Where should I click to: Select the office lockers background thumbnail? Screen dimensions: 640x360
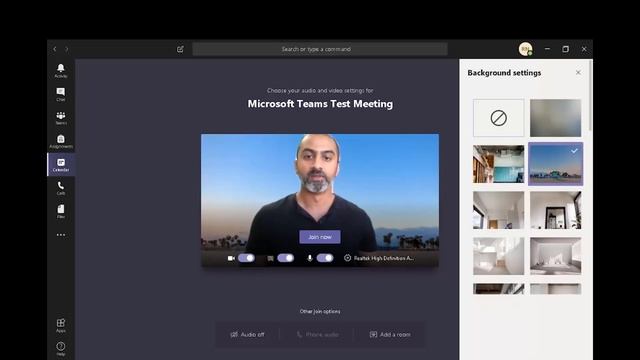coord(498,164)
